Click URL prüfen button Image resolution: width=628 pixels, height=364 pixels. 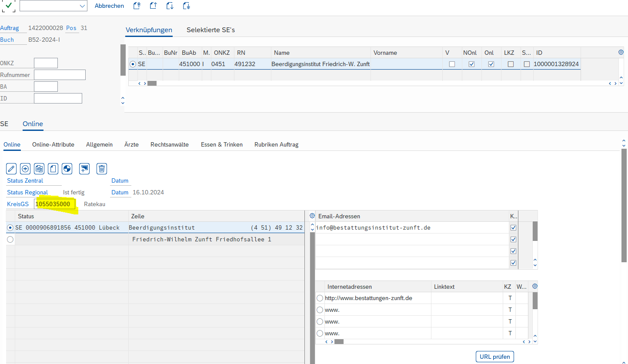pyautogui.click(x=495, y=357)
